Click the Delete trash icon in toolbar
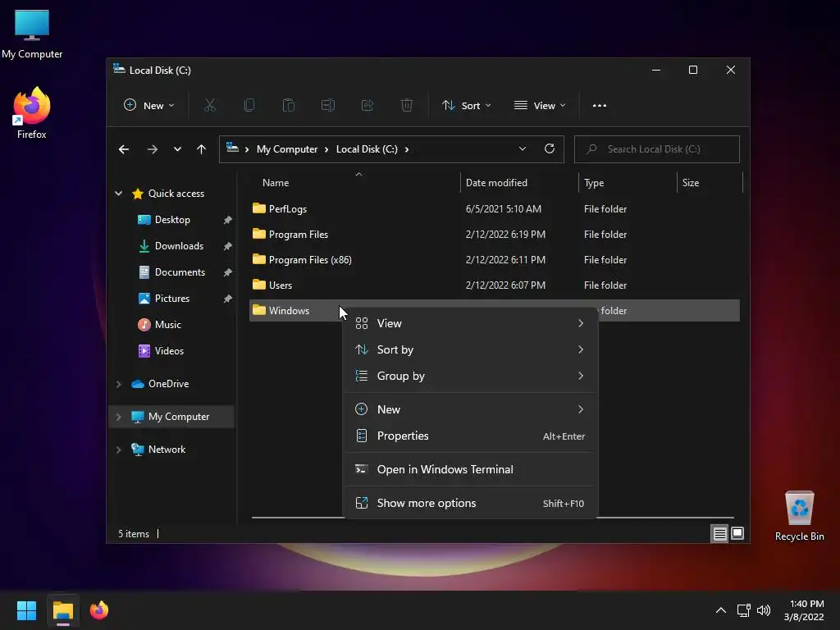The height and width of the screenshot is (630, 840). click(x=407, y=106)
